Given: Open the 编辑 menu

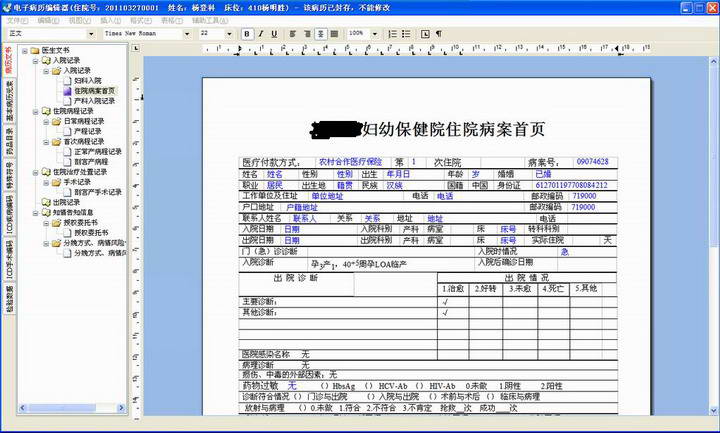Looking at the screenshot, I should (48, 21).
